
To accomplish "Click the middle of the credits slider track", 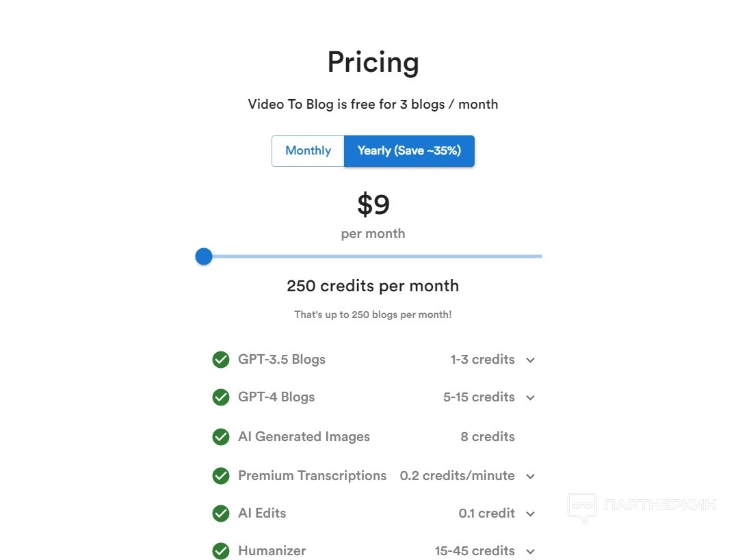I will (x=373, y=256).
